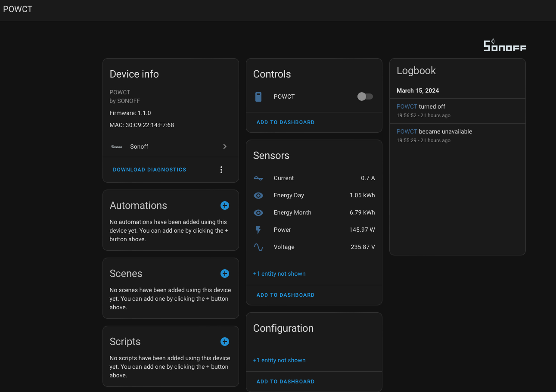Image resolution: width=556 pixels, height=392 pixels.
Task: Click Download Diagnostics button
Action: click(x=149, y=170)
